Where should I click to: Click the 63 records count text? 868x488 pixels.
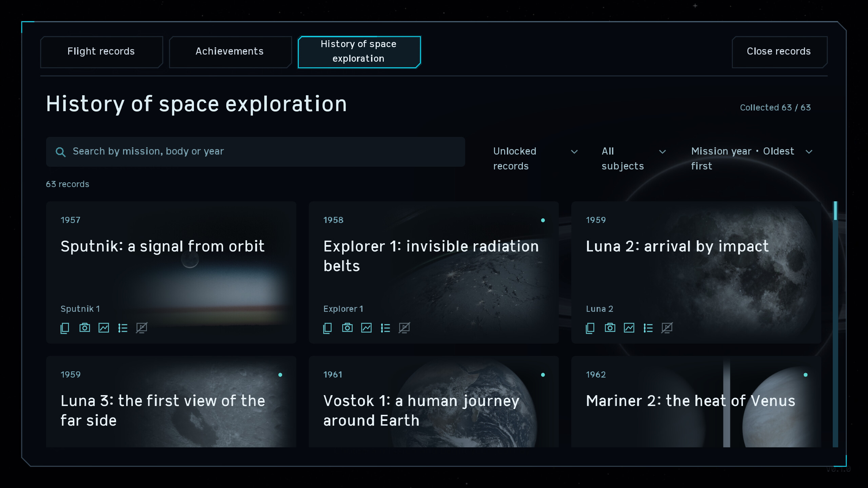(x=67, y=184)
